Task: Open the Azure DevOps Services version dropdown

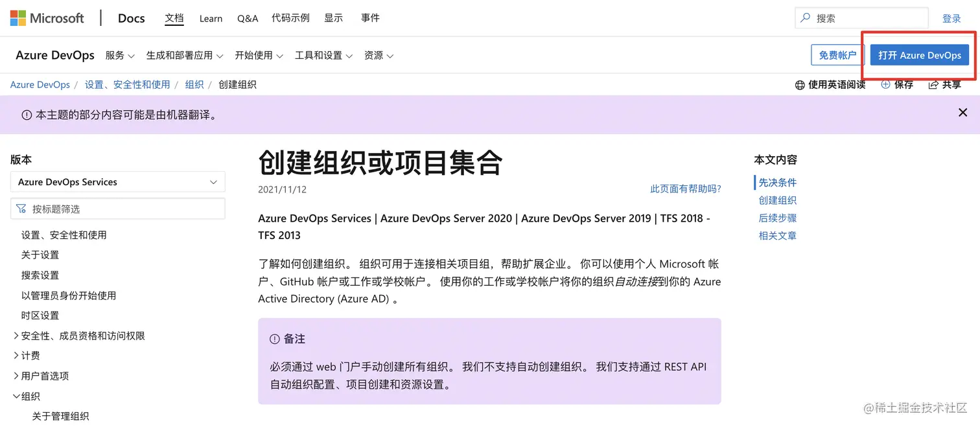Action: (118, 182)
